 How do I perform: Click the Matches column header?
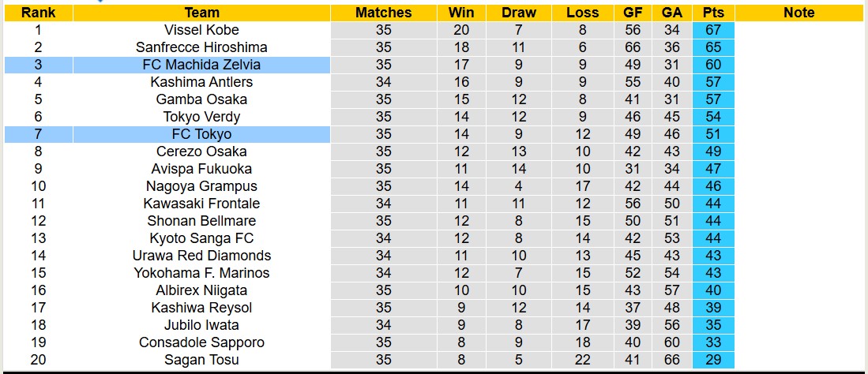[383, 13]
